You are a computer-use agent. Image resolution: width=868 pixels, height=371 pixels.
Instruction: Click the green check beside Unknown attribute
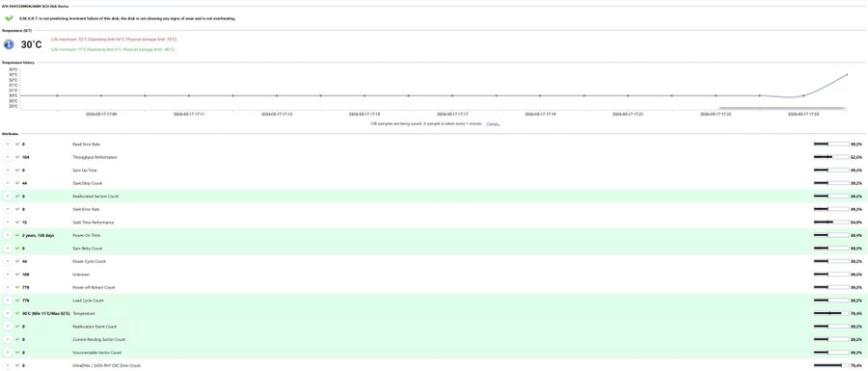(17, 275)
